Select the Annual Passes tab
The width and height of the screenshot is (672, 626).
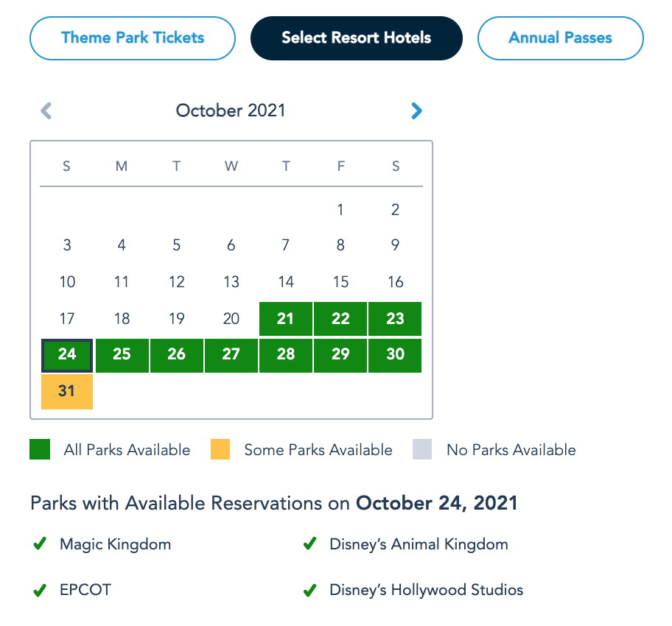point(560,38)
